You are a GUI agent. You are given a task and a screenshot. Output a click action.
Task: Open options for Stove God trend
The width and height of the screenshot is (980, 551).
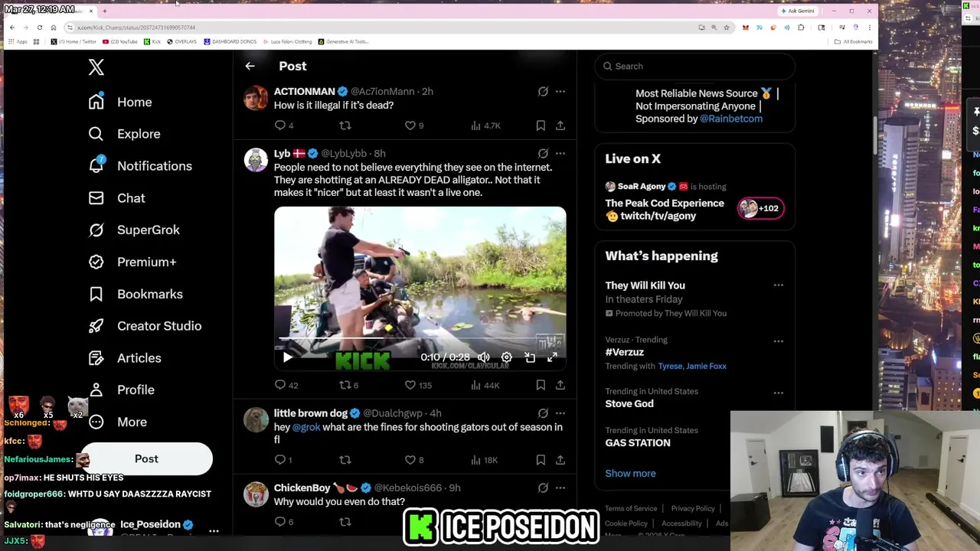coord(778,393)
